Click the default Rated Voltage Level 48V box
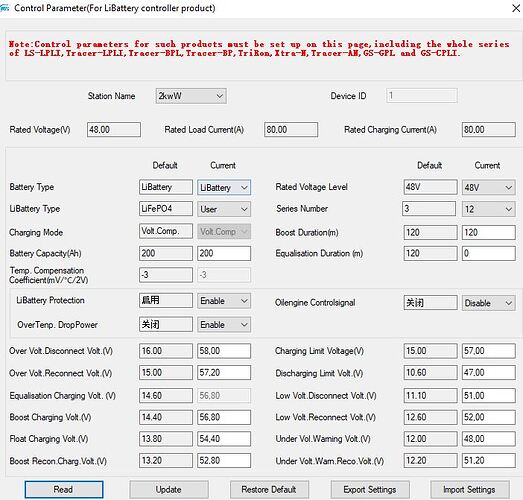This screenshot has width=523, height=500. (430, 187)
